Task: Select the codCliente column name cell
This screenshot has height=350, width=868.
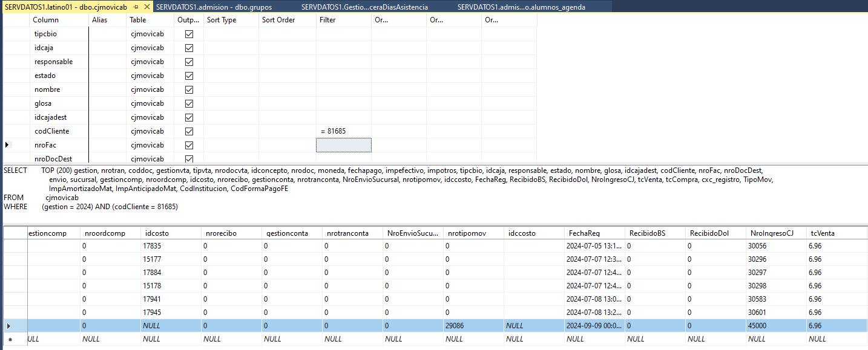Action: click(x=59, y=131)
